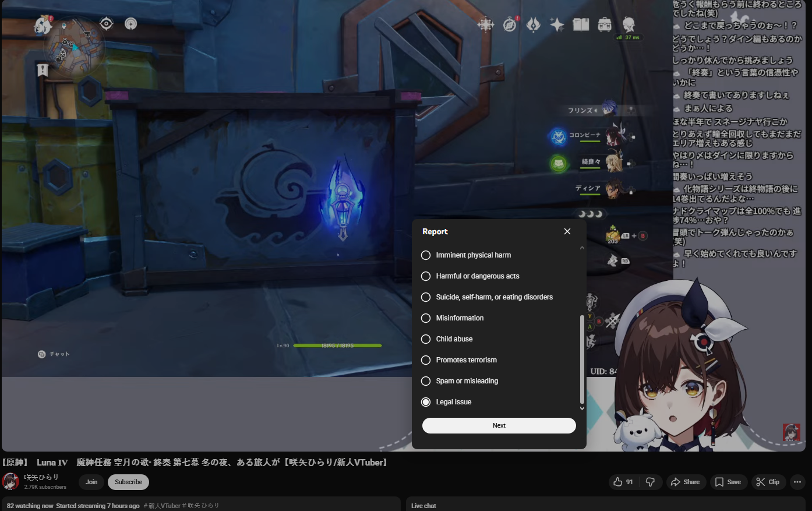Click the in-game circular minimap
The image size is (812, 511).
point(75,47)
